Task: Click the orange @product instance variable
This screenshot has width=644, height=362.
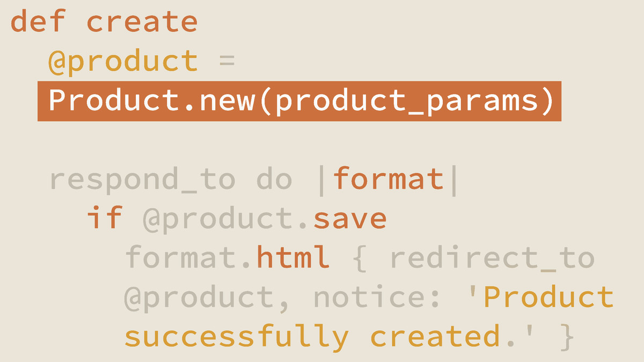Action: 123,61
